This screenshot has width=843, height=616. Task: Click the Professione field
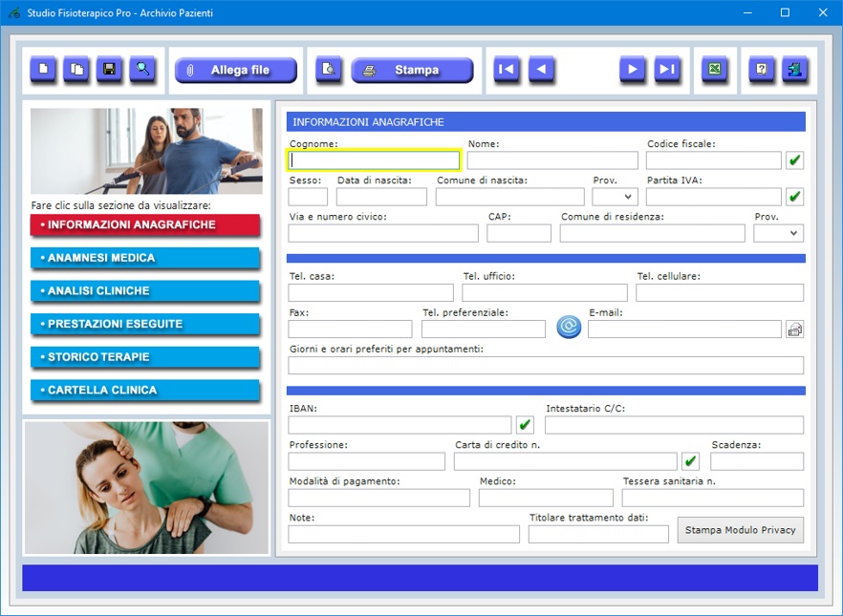point(367,461)
